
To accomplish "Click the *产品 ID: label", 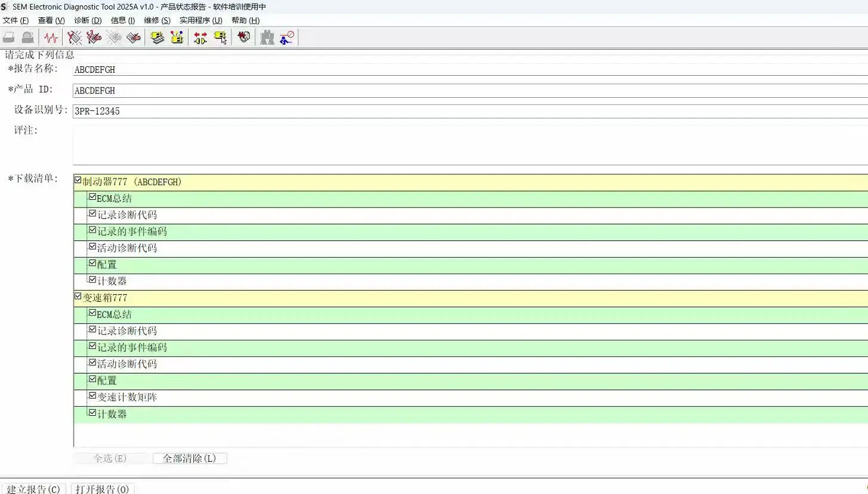I will point(30,89).
